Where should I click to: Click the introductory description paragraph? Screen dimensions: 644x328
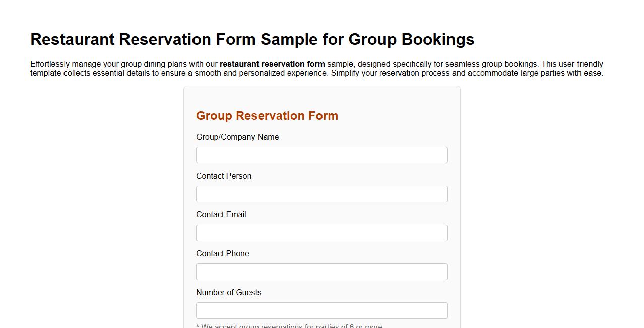(x=316, y=68)
